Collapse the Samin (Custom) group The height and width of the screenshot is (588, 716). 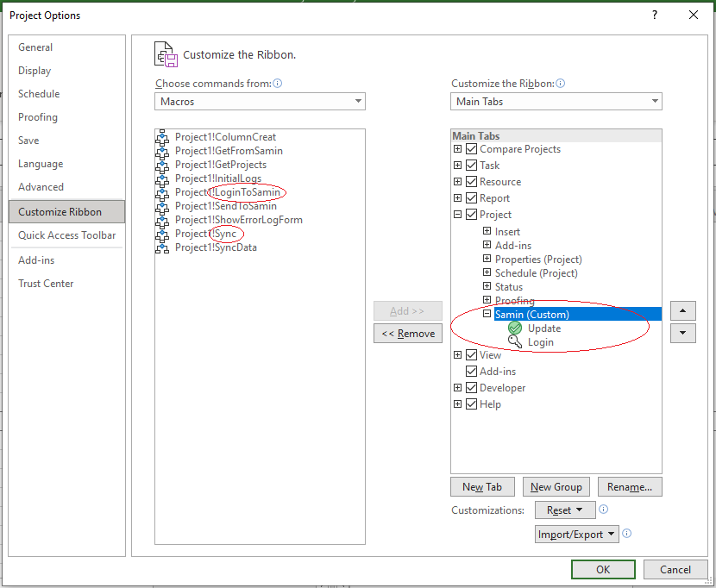pyautogui.click(x=487, y=315)
